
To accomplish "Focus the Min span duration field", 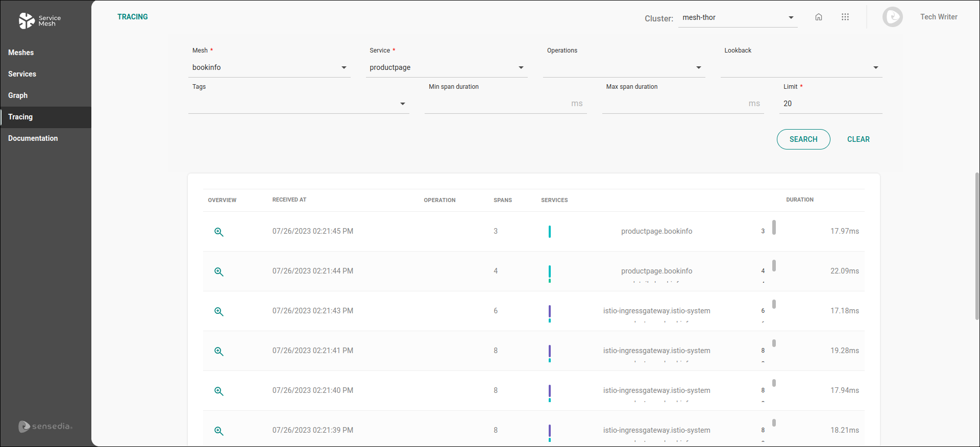I will pos(505,104).
